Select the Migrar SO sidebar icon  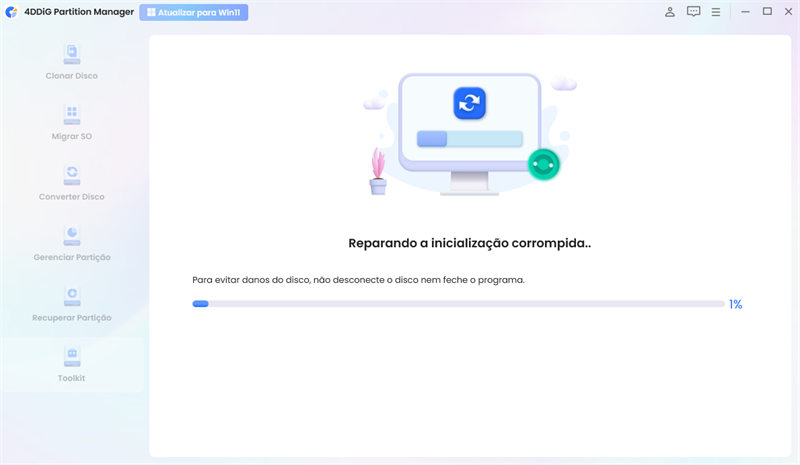click(x=72, y=114)
